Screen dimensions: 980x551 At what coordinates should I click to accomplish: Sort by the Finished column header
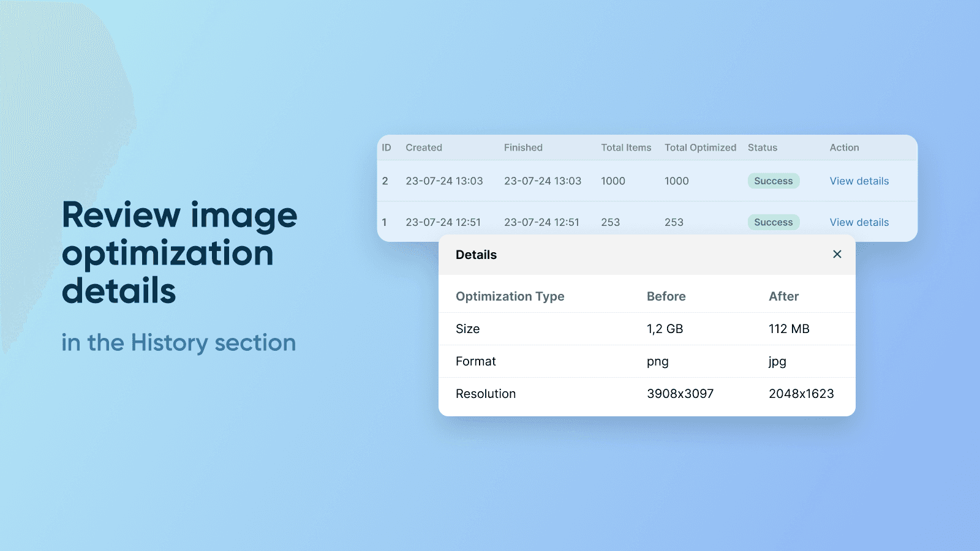[x=523, y=148]
